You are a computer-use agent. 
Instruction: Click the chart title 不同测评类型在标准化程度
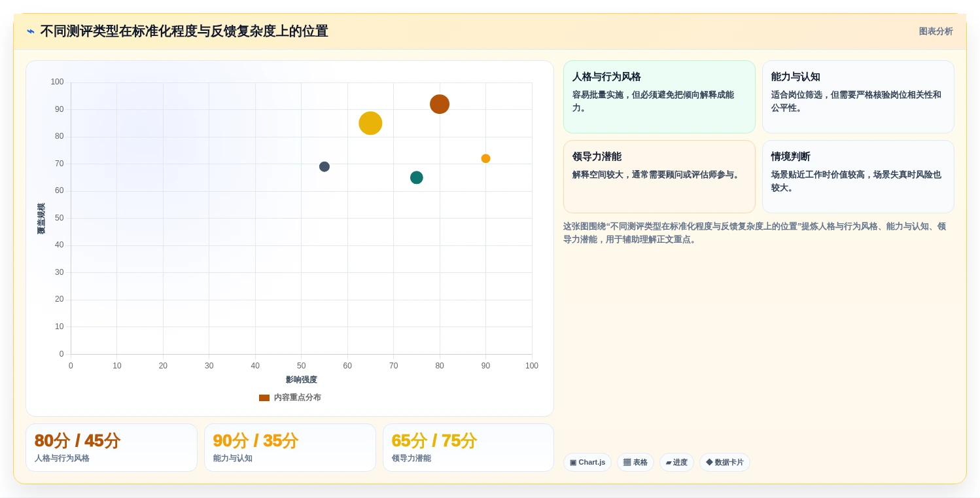tap(184, 31)
